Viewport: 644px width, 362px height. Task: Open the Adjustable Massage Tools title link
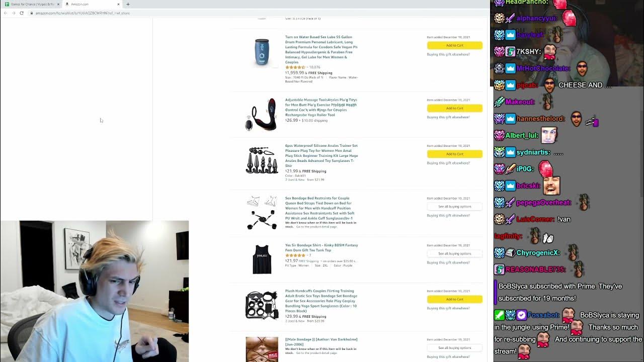coord(321,107)
